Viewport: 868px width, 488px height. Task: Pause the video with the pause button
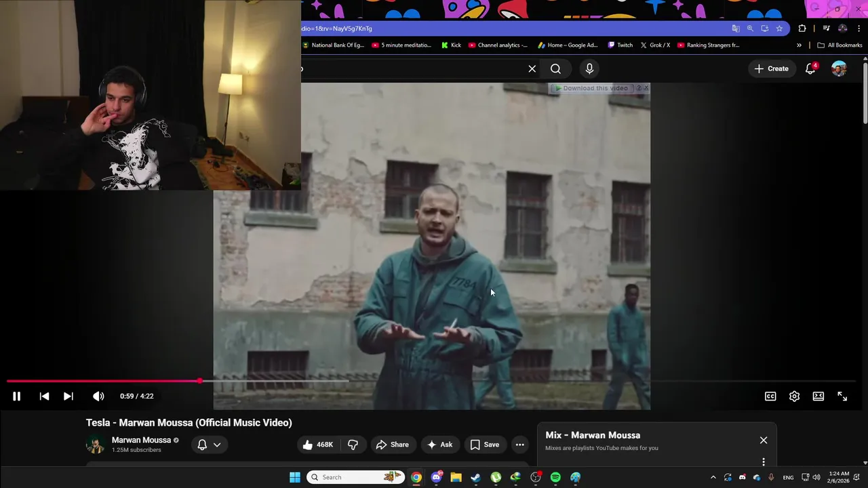[17, 396]
